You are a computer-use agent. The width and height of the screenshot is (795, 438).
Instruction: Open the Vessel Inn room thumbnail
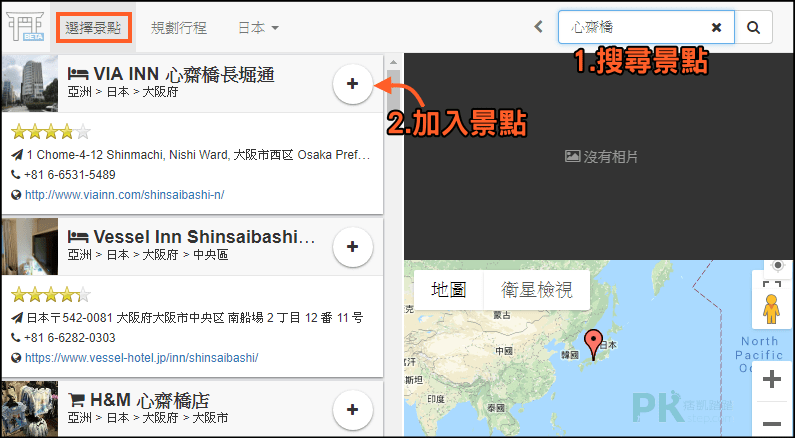click(x=30, y=246)
